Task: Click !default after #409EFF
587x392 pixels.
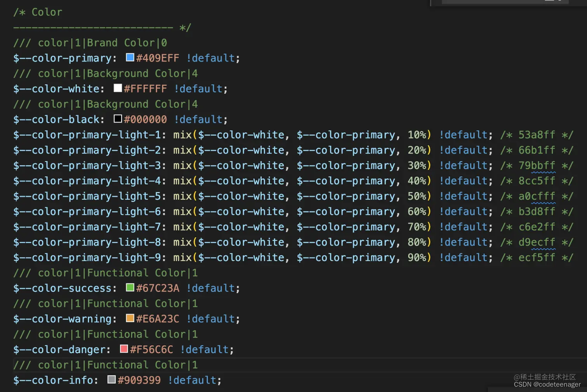Action: click(210, 58)
